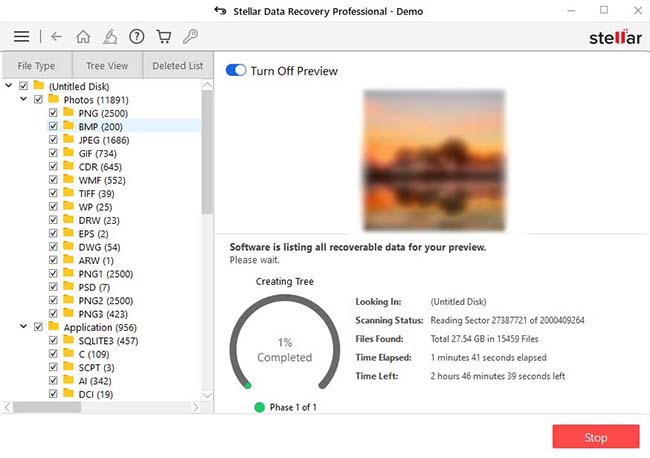
Task: Click the activation key icon
Action: tap(190, 37)
